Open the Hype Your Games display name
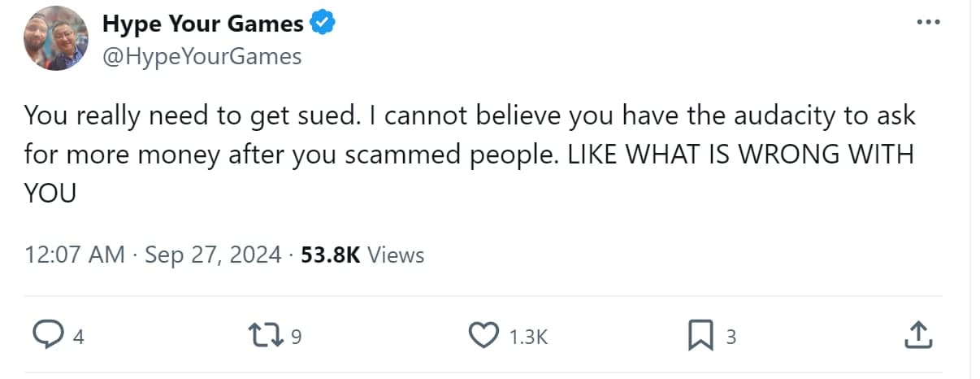The height and width of the screenshot is (379, 980). click(x=203, y=24)
